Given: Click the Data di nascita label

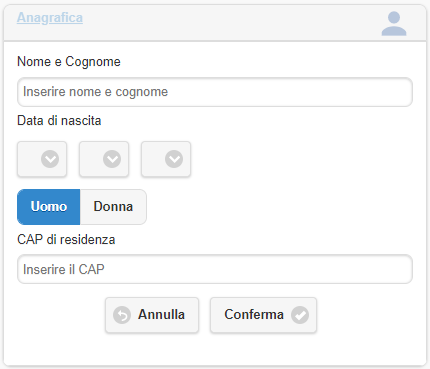Looking at the screenshot, I should (x=59, y=120).
